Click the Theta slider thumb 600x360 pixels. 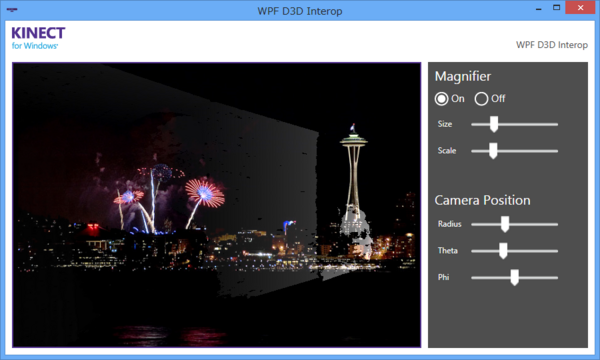pos(503,251)
